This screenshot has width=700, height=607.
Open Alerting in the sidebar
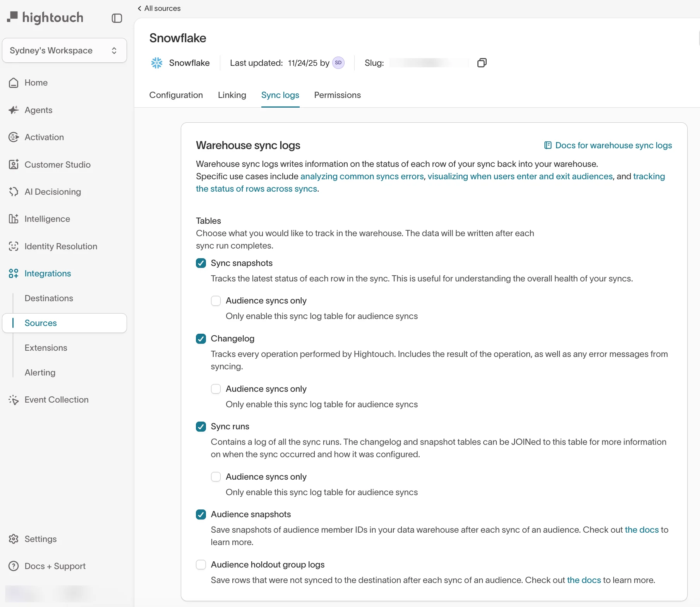click(40, 372)
